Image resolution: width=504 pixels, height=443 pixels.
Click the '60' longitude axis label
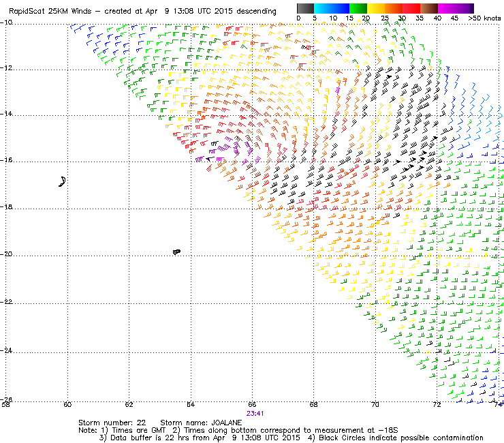(67, 404)
